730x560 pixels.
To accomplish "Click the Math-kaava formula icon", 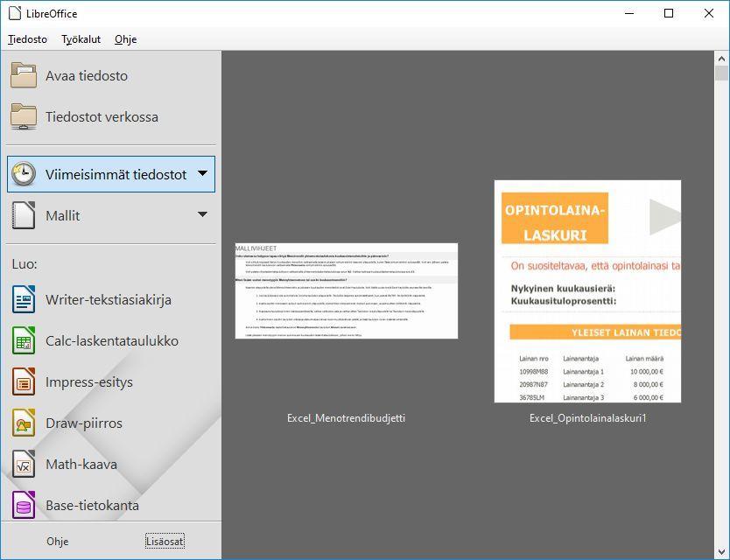I will (24, 464).
